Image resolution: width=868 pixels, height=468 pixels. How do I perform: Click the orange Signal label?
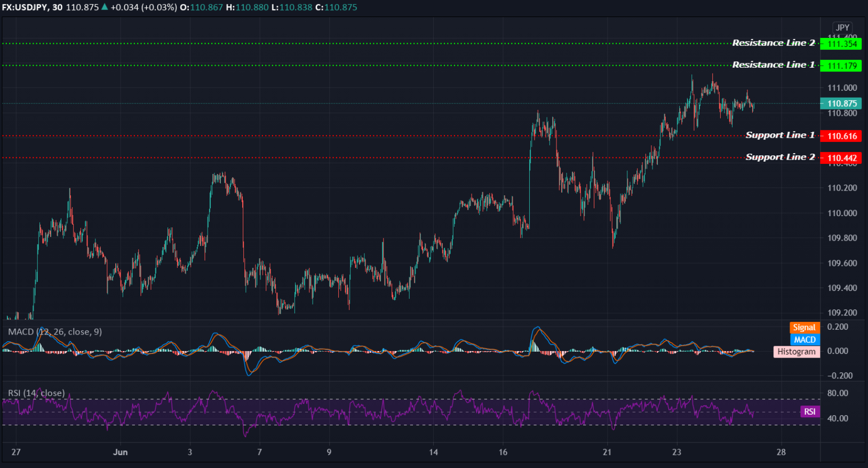point(805,328)
